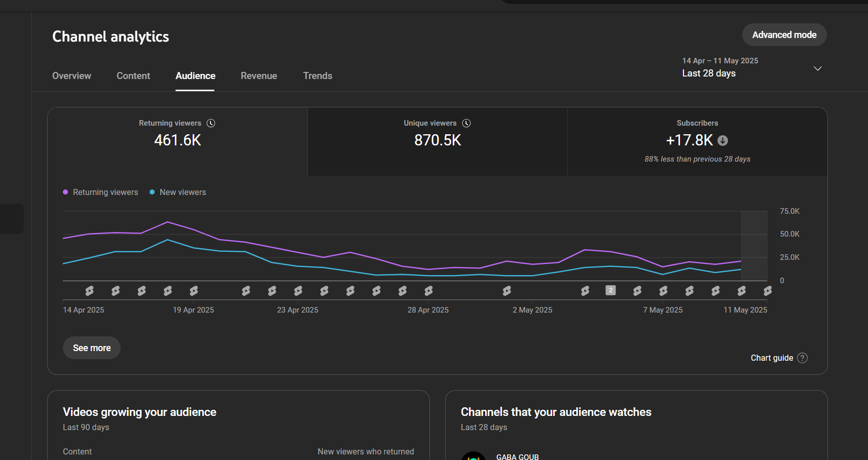Open the Last 28 days period selector
This screenshot has width=868, height=460.
[709, 73]
